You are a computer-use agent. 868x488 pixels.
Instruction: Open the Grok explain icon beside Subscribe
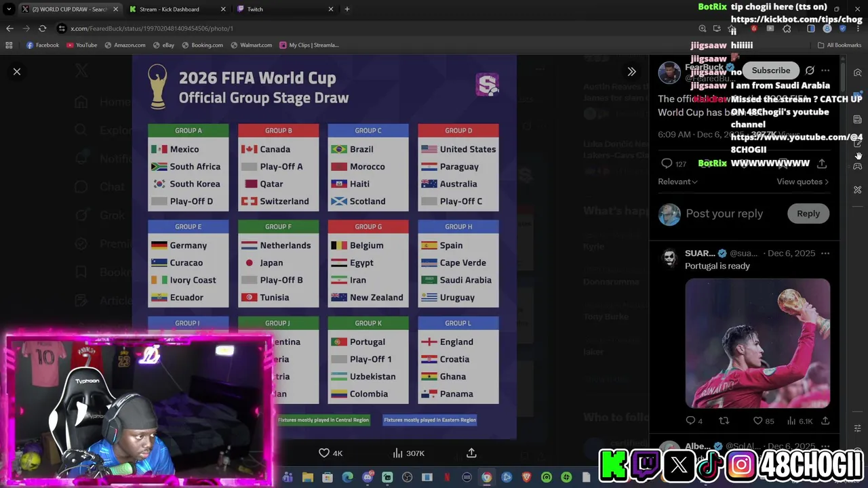coord(810,70)
